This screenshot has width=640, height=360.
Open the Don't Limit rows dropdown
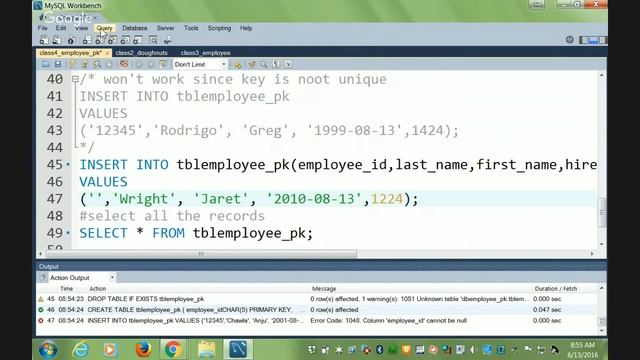(200, 64)
